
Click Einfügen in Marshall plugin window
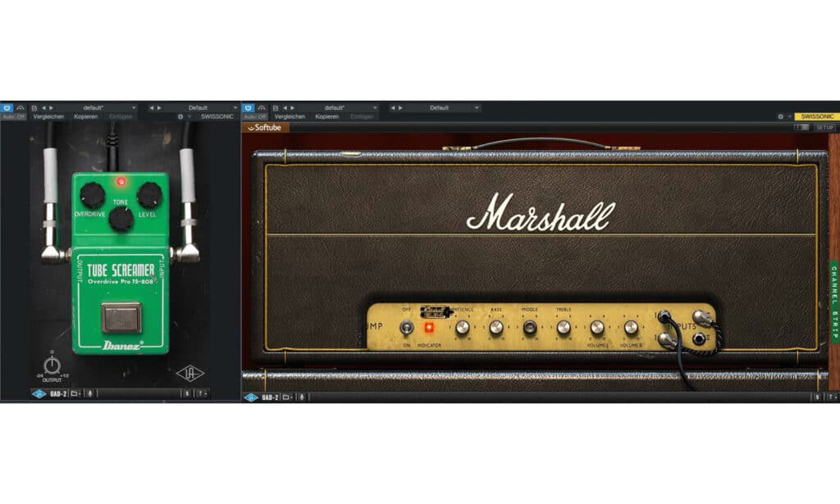coord(362,116)
